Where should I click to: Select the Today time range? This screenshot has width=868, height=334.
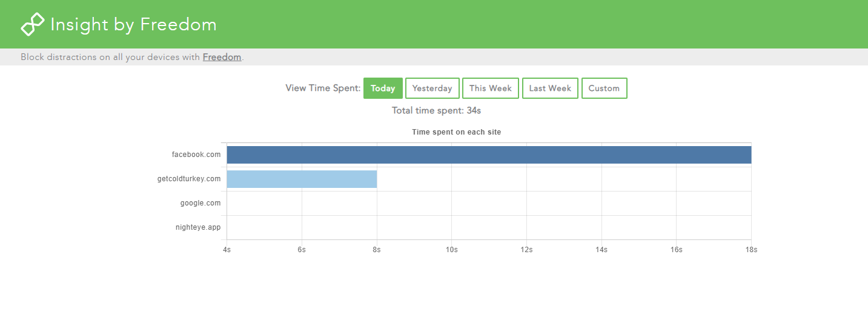(x=383, y=88)
